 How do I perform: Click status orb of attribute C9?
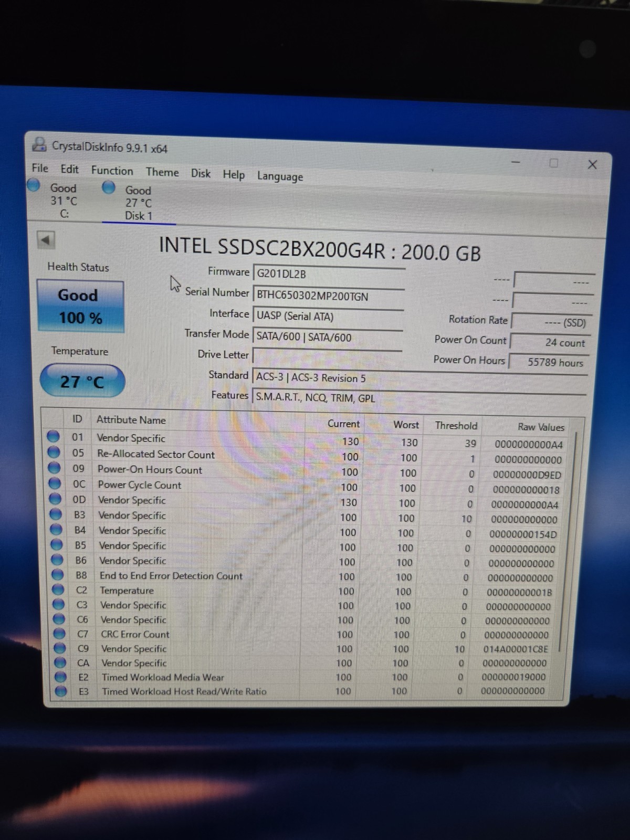tap(60, 648)
